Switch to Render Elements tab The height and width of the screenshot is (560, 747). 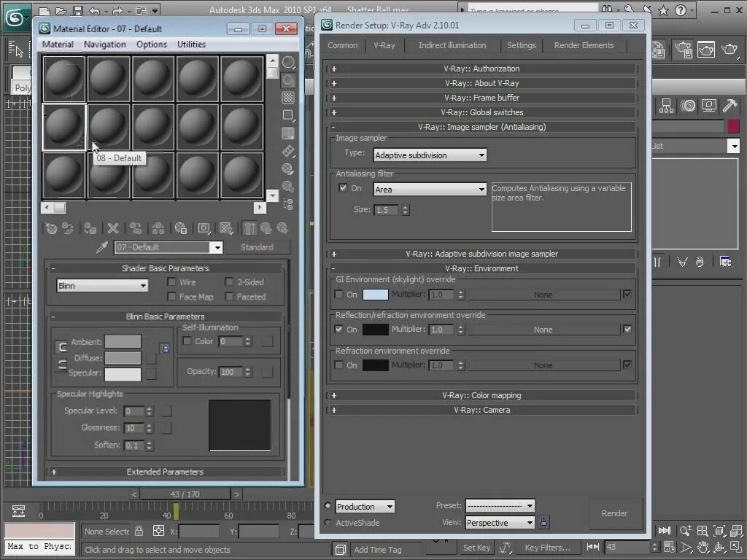pyautogui.click(x=584, y=45)
